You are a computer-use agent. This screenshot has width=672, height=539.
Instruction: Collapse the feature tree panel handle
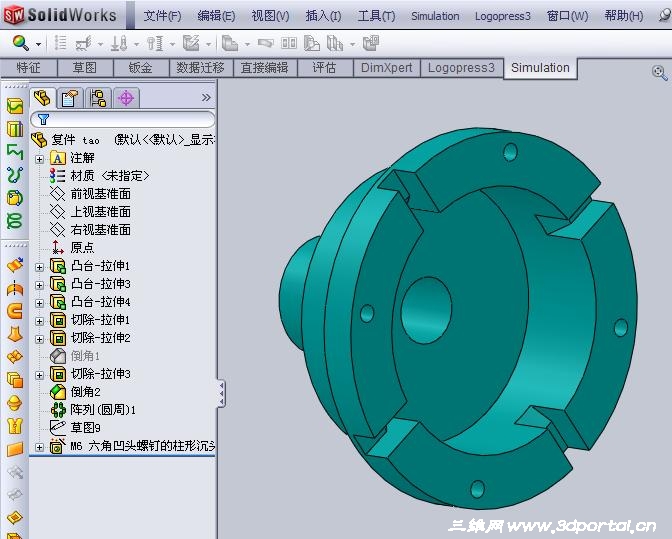tap(221, 393)
